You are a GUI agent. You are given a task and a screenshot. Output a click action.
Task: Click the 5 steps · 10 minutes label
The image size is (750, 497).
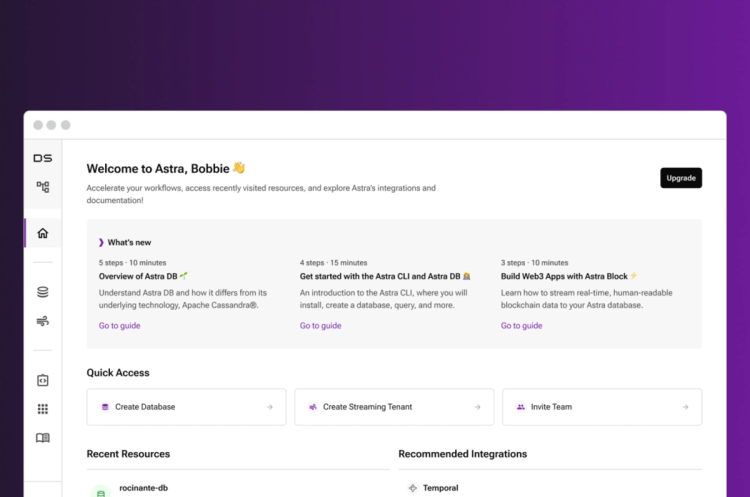pos(132,263)
